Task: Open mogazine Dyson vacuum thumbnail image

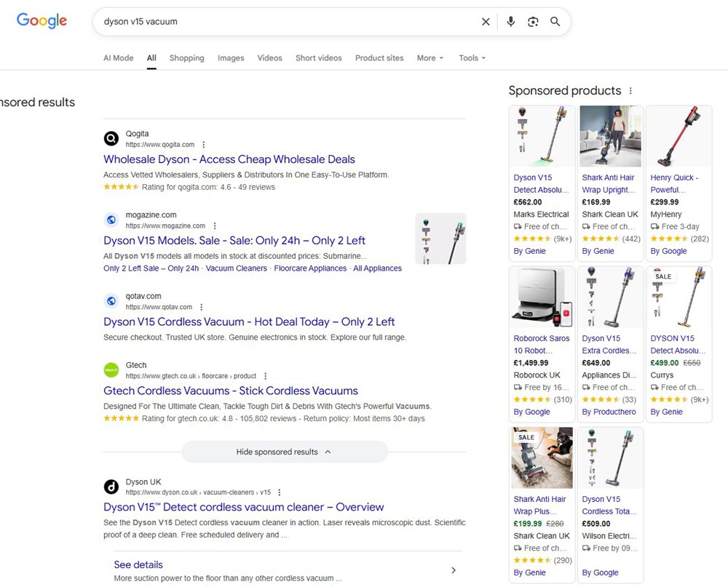Action: [x=440, y=239]
